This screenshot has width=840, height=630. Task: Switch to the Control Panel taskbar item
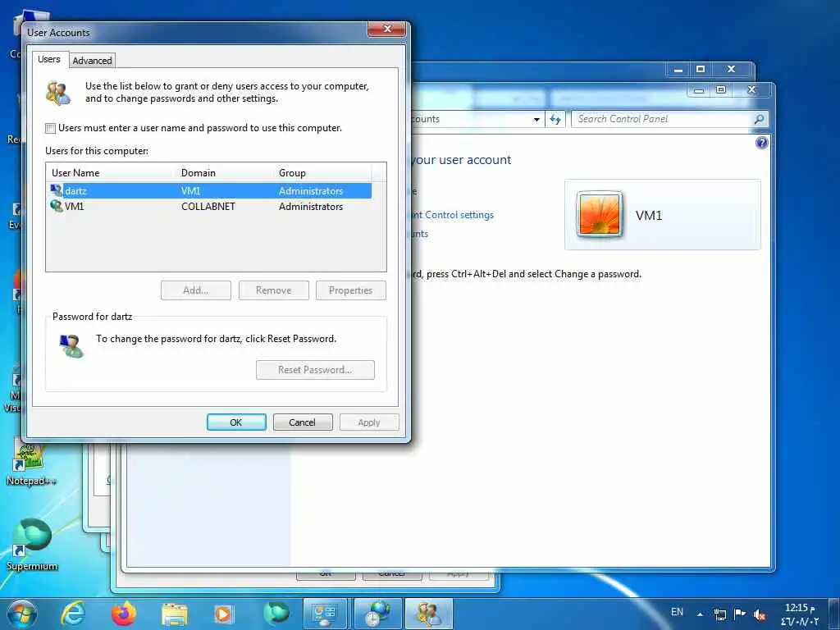pos(325,614)
